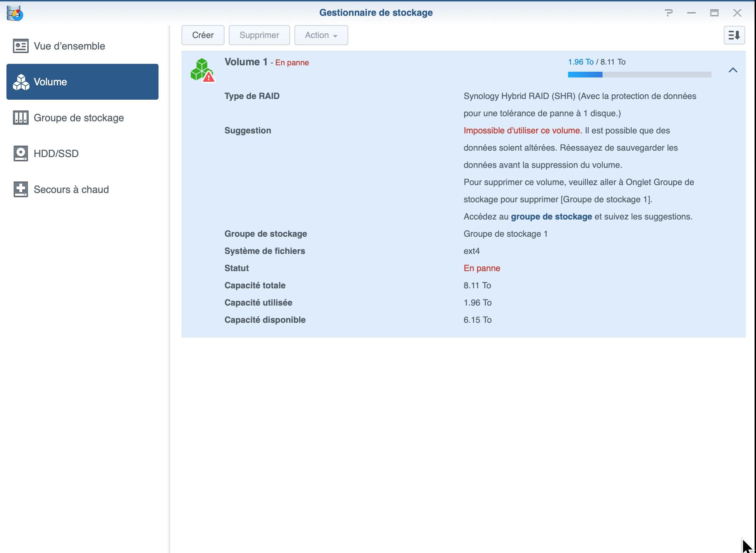756x553 pixels.
Task: Open Vue d'ensemble overview page
Action: 69,46
